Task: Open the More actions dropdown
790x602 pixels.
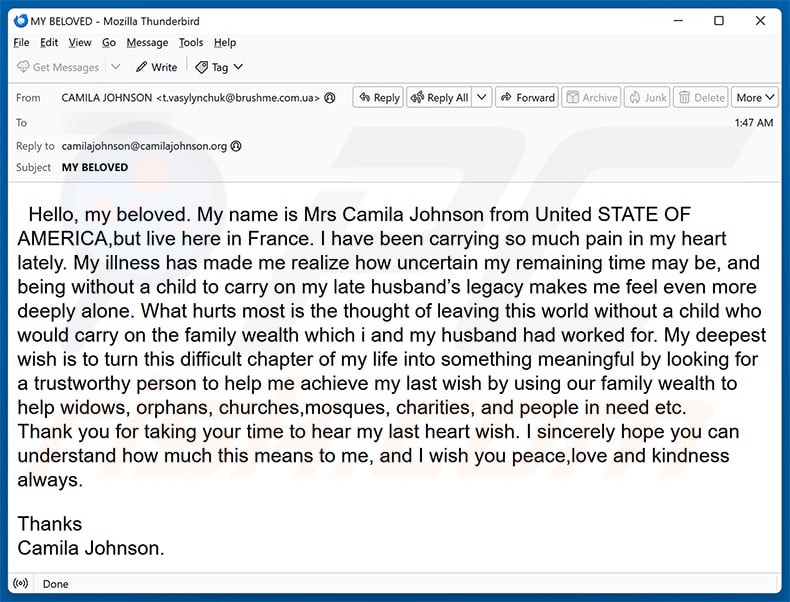Action: pos(755,98)
